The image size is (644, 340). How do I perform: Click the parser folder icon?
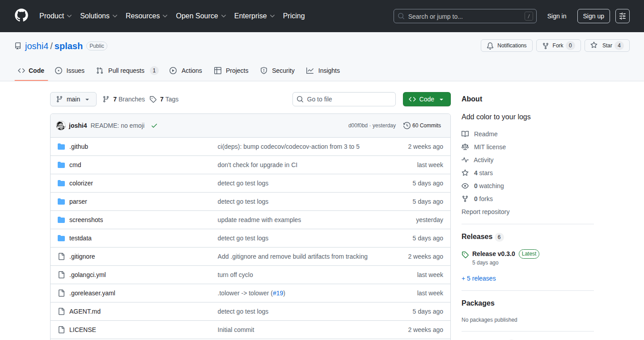(61, 201)
